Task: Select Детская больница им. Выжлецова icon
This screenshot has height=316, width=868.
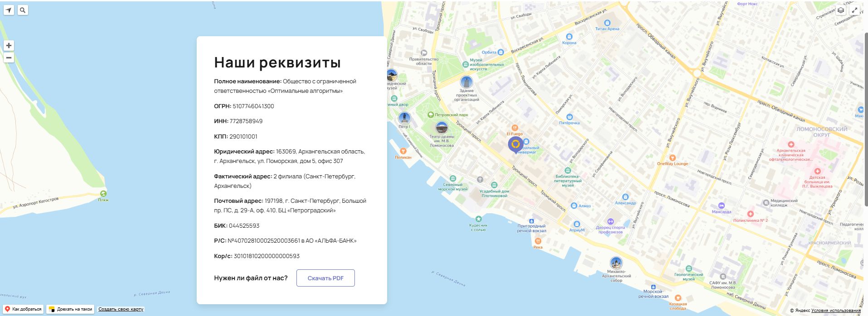Action: (817, 172)
